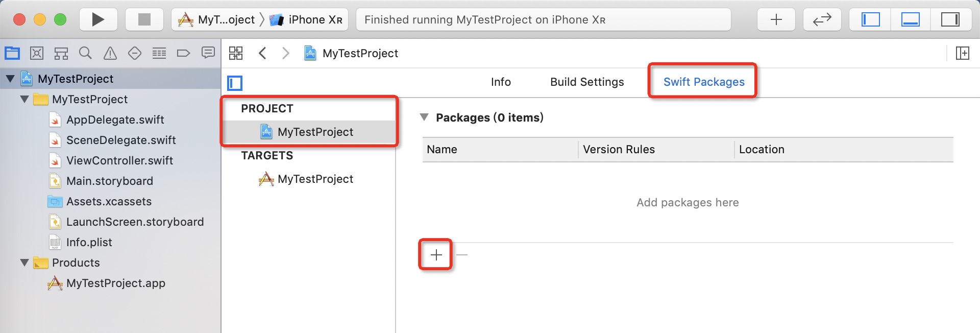
Task: Run the project with the Play button
Action: 98,19
